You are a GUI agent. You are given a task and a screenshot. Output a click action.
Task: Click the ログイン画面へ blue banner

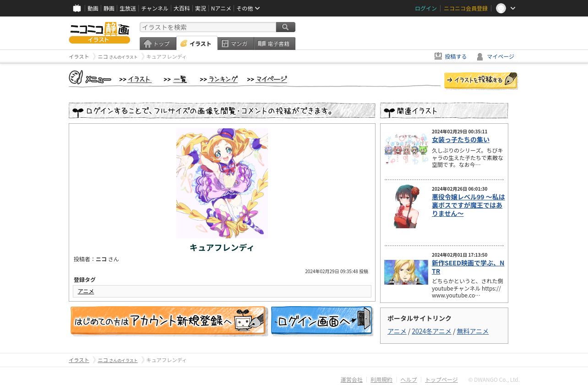tap(322, 321)
